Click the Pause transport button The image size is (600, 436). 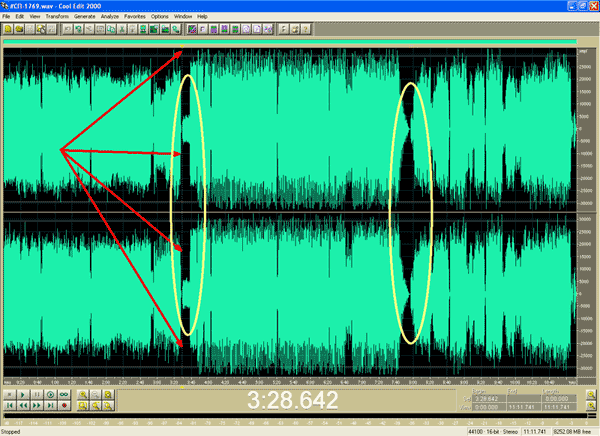point(36,395)
